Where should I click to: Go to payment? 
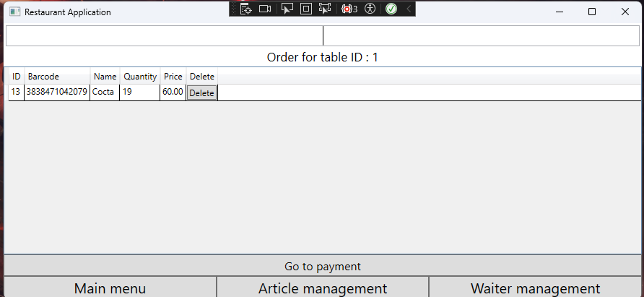[323, 266]
